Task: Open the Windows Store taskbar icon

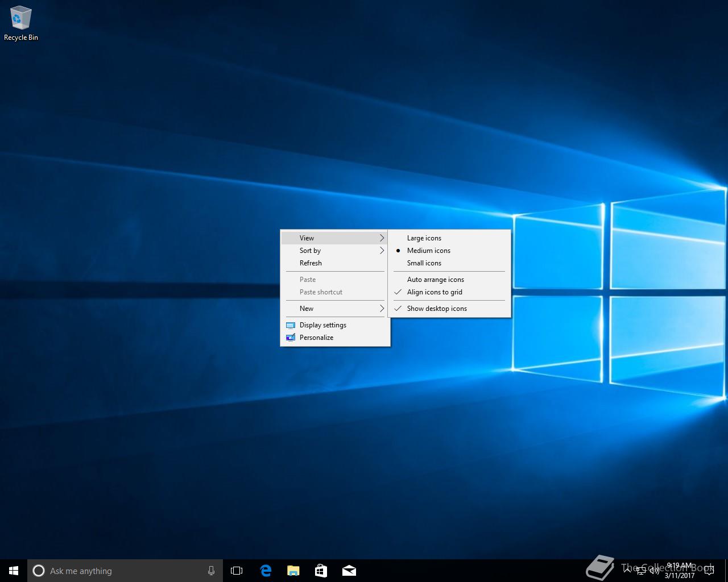Action: click(321, 571)
